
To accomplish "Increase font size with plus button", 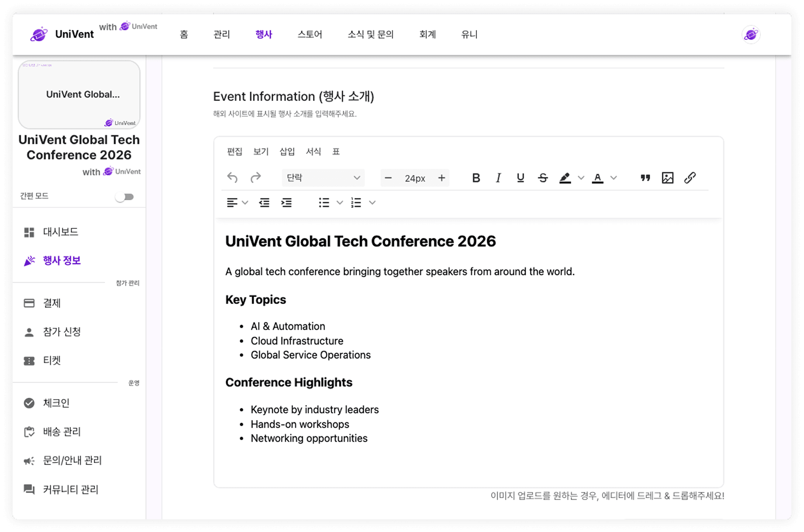I will 442,178.
